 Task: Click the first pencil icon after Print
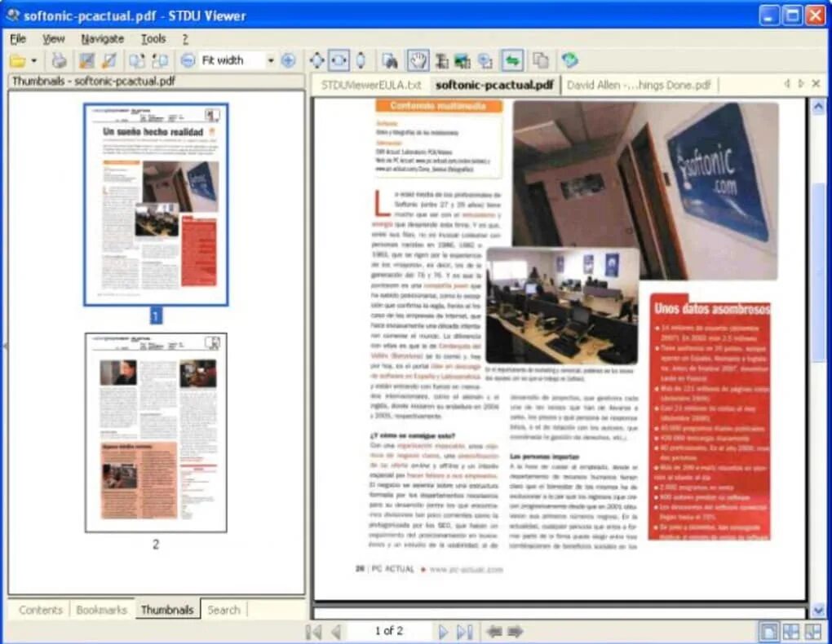[86, 61]
